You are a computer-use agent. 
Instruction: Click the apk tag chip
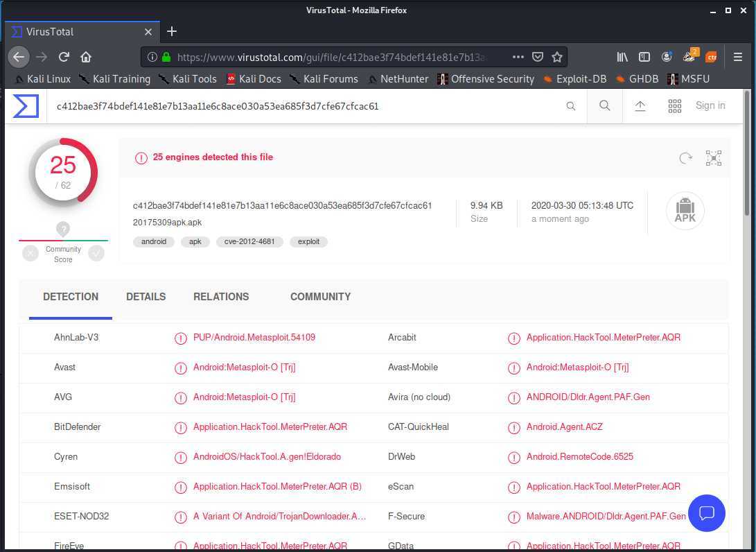tap(195, 241)
